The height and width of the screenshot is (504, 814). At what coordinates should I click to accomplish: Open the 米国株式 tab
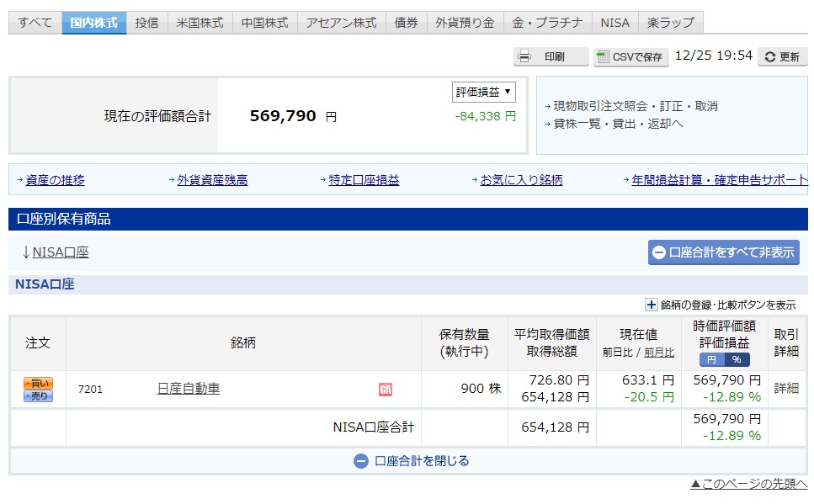pos(200,23)
